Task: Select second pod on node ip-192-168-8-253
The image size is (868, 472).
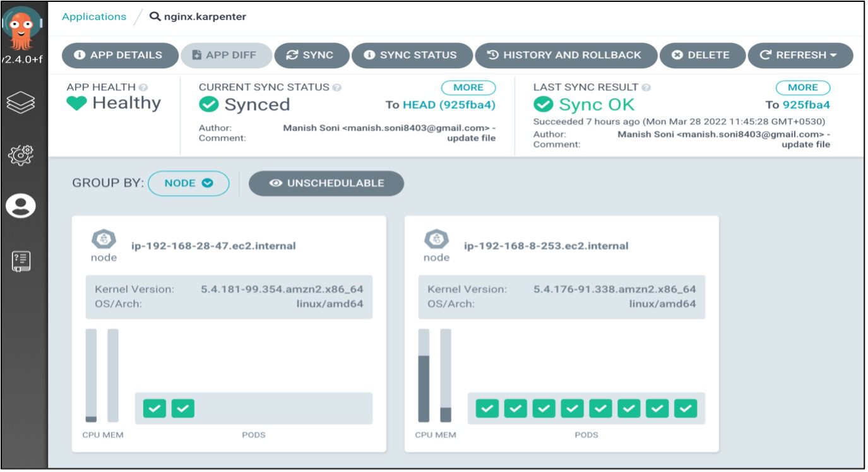Action: 515,408
